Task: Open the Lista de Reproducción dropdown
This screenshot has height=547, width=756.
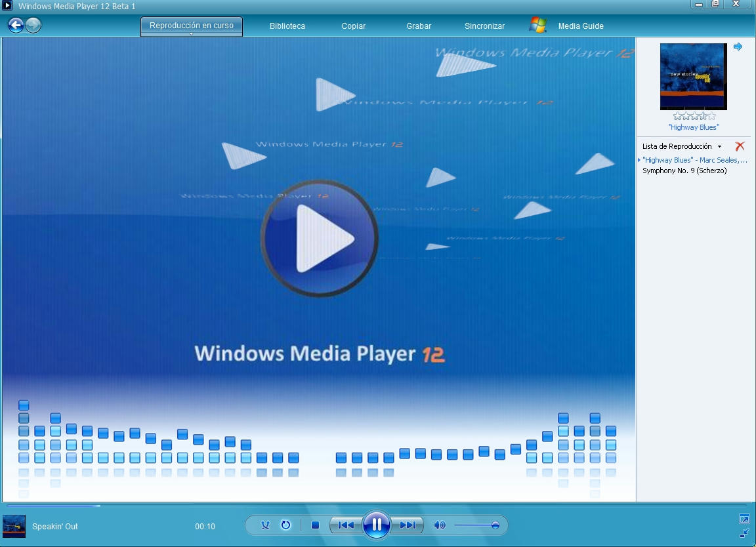Action: tap(719, 146)
